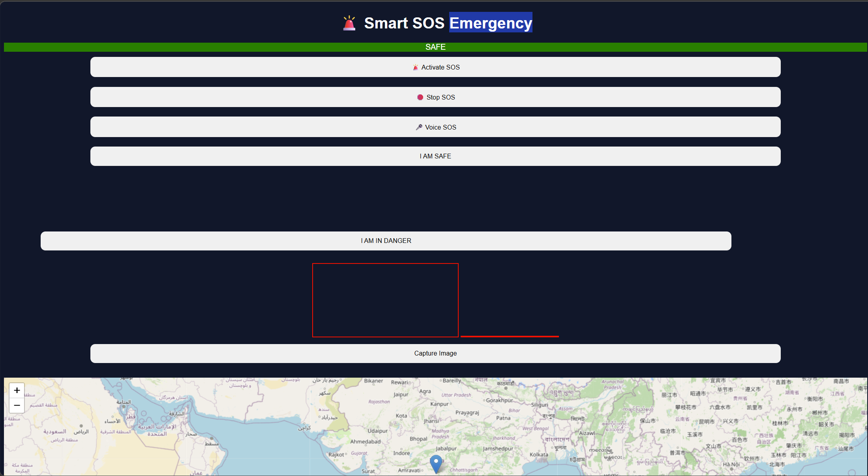Viewport: 868px width, 476px height.
Task: Click Jaipur label on the map
Action: tap(401, 394)
